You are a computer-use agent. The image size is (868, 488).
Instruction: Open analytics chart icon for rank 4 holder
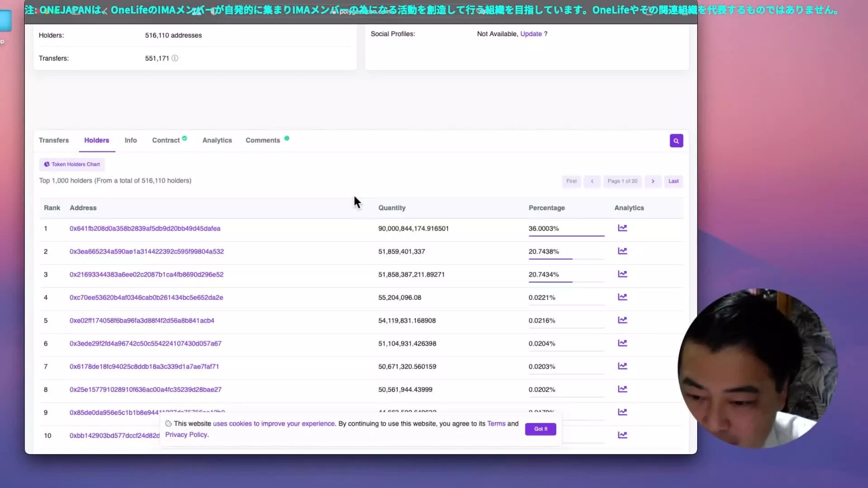[x=622, y=297]
